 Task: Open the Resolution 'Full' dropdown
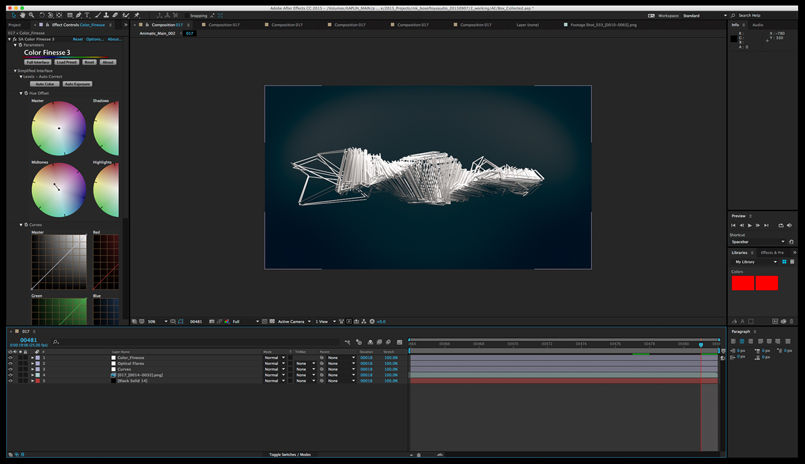pos(245,321)
